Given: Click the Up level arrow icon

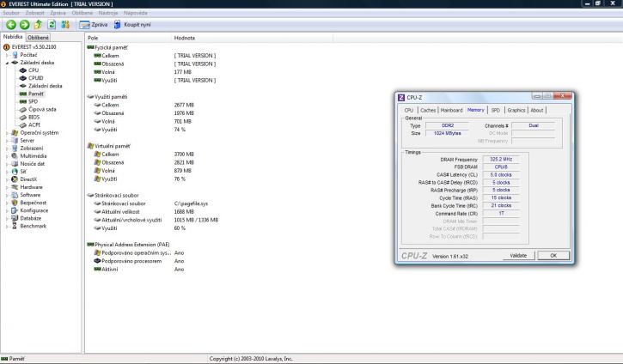Looking at the screenshot, I should tap(38, 25).
